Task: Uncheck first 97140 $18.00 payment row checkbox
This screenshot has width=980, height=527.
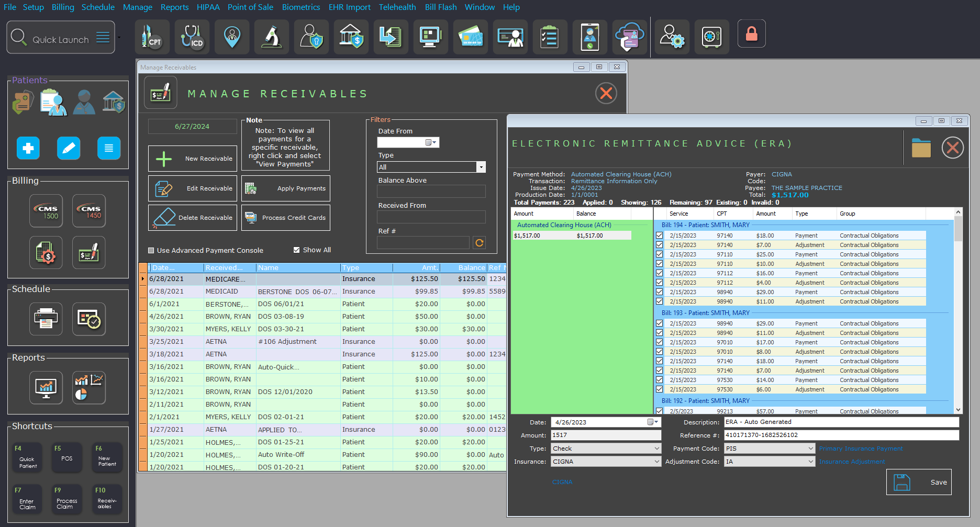Action: (660, 236)
